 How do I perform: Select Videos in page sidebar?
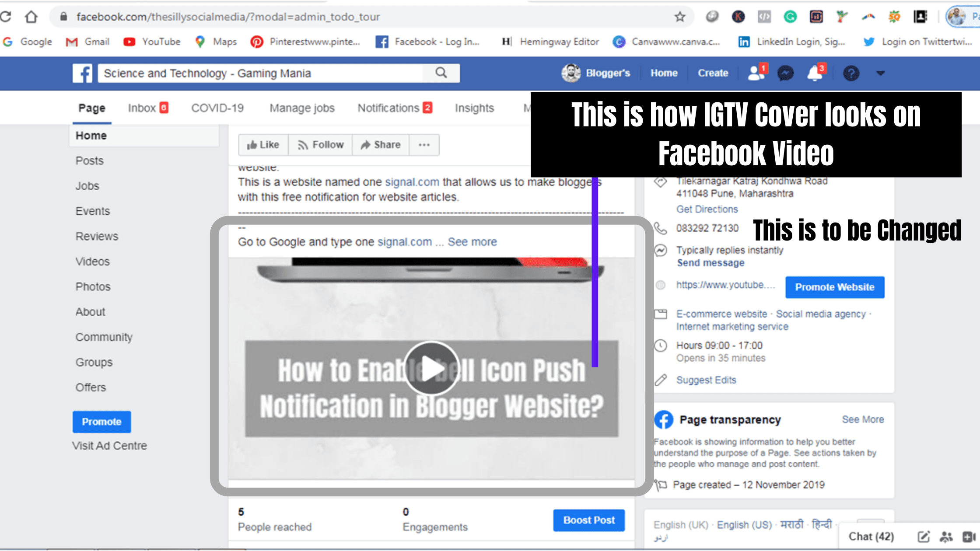(x=92, y=262)
